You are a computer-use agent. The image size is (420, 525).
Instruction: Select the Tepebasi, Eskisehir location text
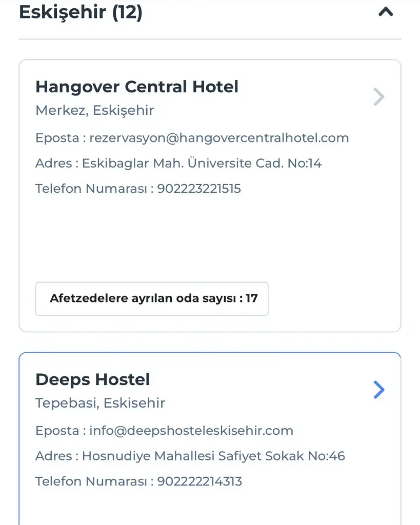click(x=100, y=403)
